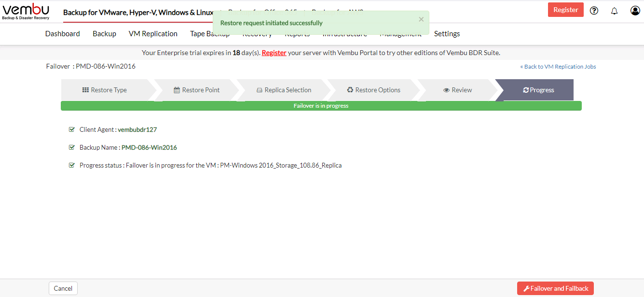Go to the Restore Type step
644x297 pixels.
(x=104, y=90)
